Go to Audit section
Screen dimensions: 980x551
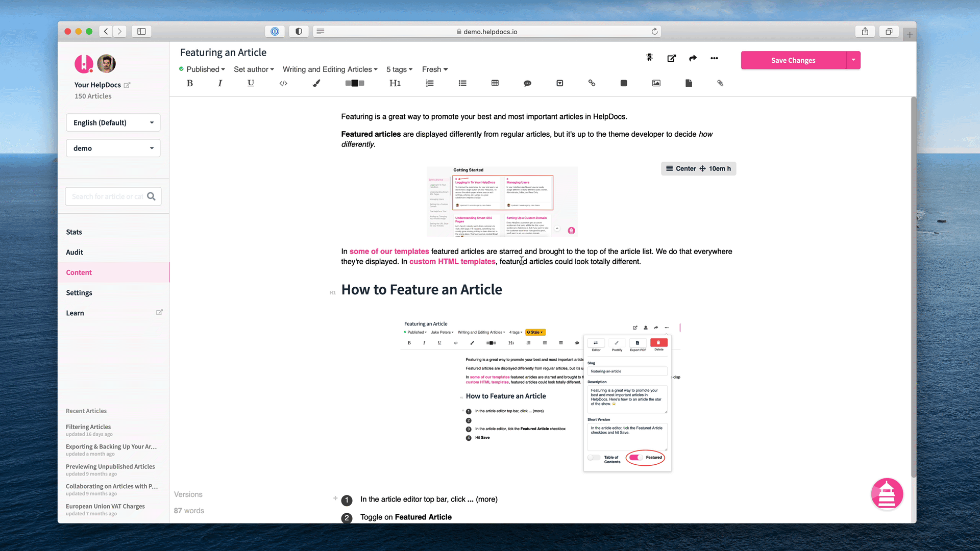[x=75, y=253]
